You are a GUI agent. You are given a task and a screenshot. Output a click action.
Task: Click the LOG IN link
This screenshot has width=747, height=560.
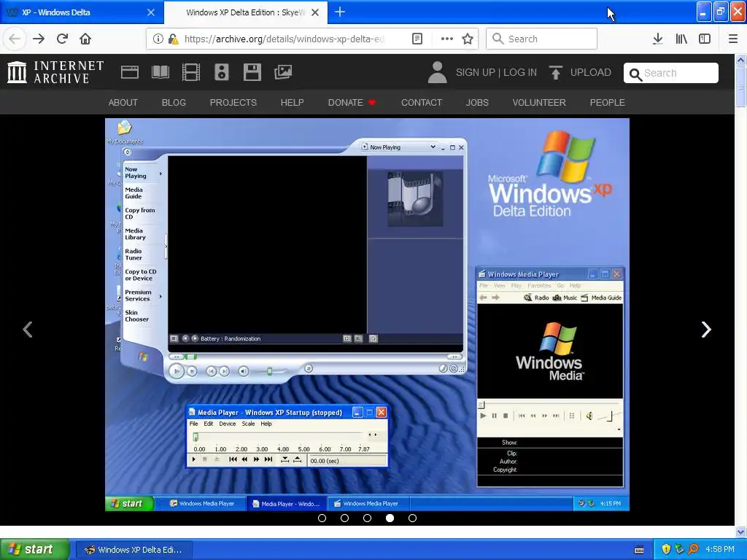[x=520, y=72]
